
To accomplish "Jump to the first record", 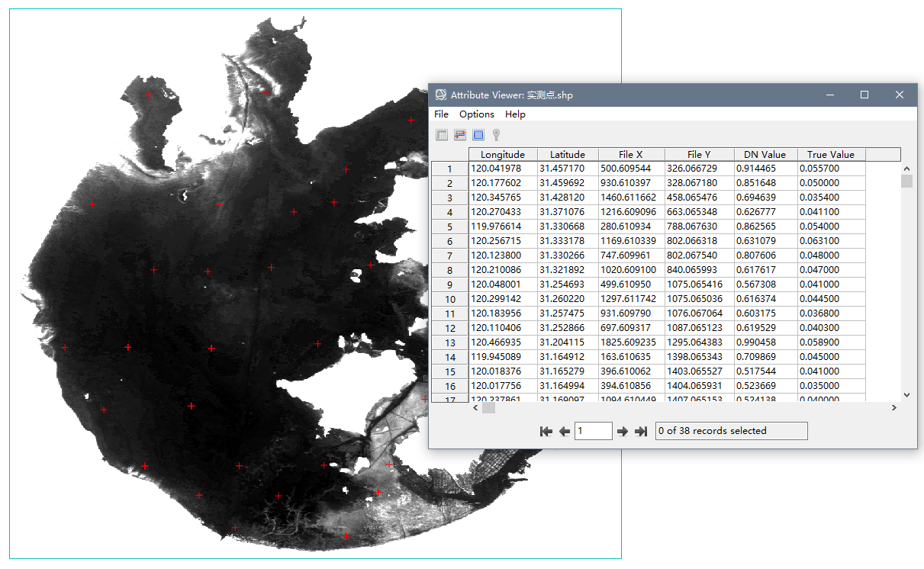I will pos(546,431).
